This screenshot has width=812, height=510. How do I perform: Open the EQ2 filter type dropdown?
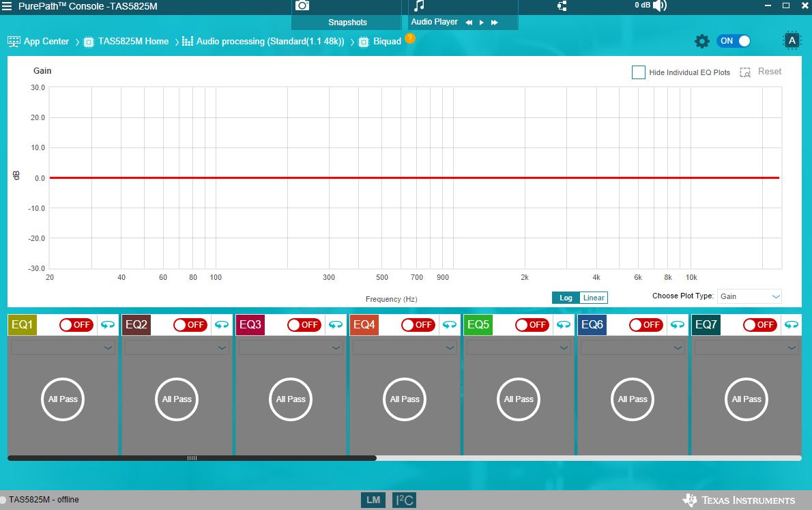[x=177, y=348]
